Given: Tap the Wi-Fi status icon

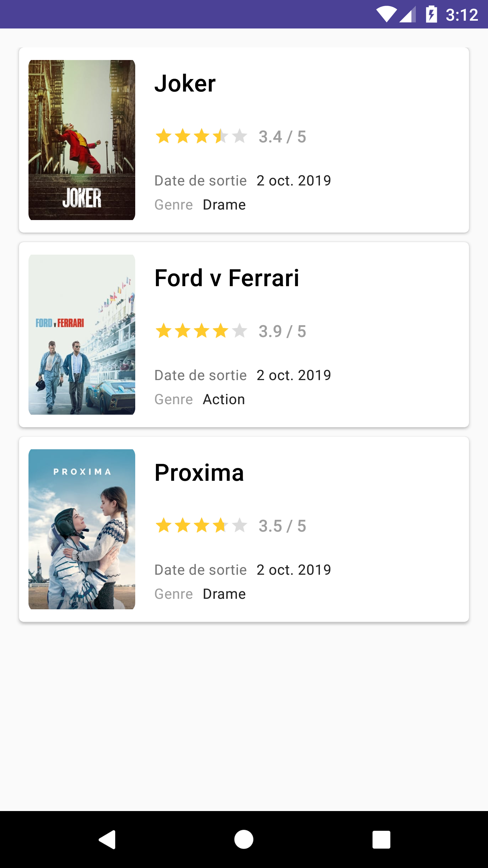Looking at the screenshot, I should pos(386,15).
